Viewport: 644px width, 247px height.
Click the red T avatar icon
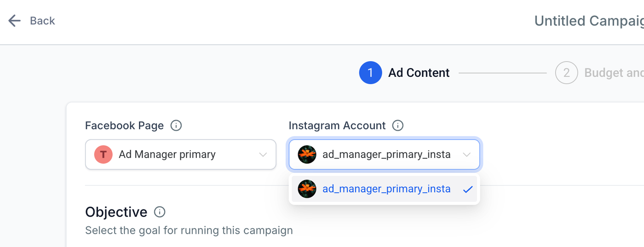click(x=103, y=155)
